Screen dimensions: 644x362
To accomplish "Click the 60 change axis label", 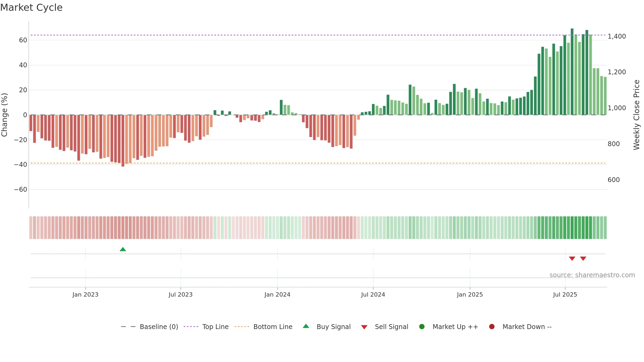I will pyautogui.click(x=23, y=40).
